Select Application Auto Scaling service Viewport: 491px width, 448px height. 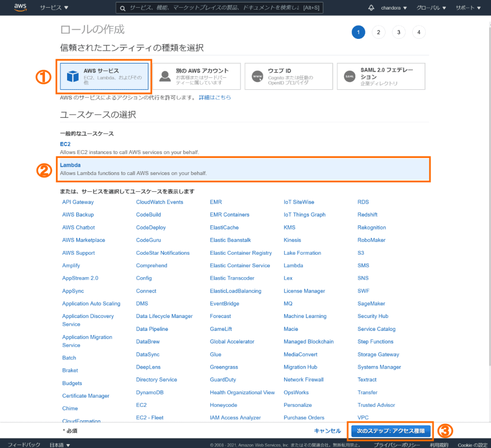[x=91, y=304]
